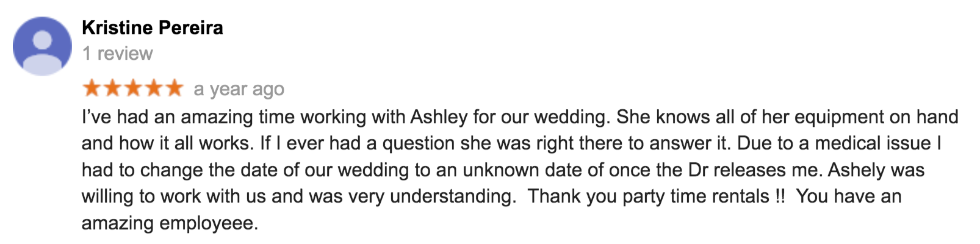This screenshot has height=244, width=980.
Task: Click the misspelled name "Ashely" in review
Action: pyautogui.click(x=857, y=170)
